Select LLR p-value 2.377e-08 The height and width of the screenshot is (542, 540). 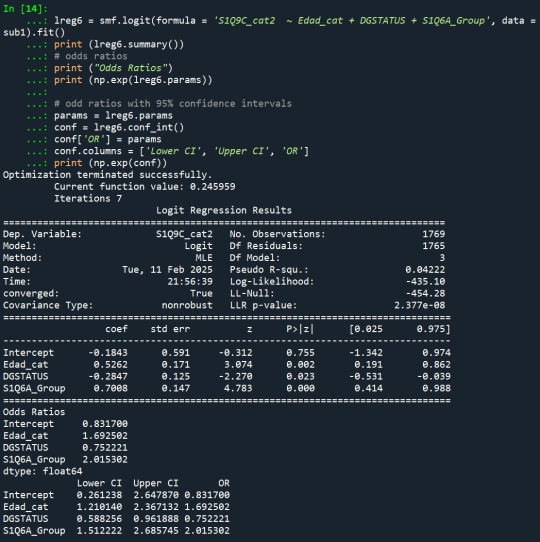tap(419, 305)
